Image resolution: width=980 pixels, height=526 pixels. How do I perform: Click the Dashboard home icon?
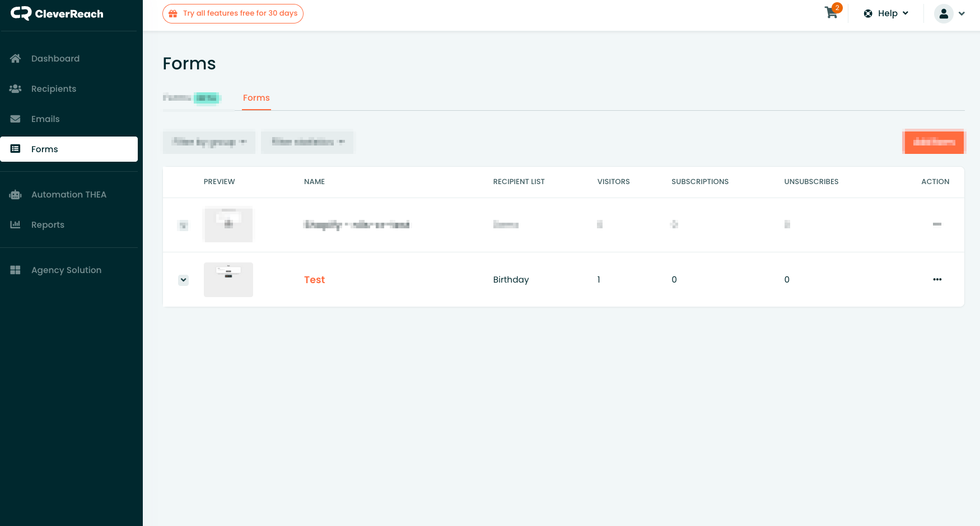16,59
